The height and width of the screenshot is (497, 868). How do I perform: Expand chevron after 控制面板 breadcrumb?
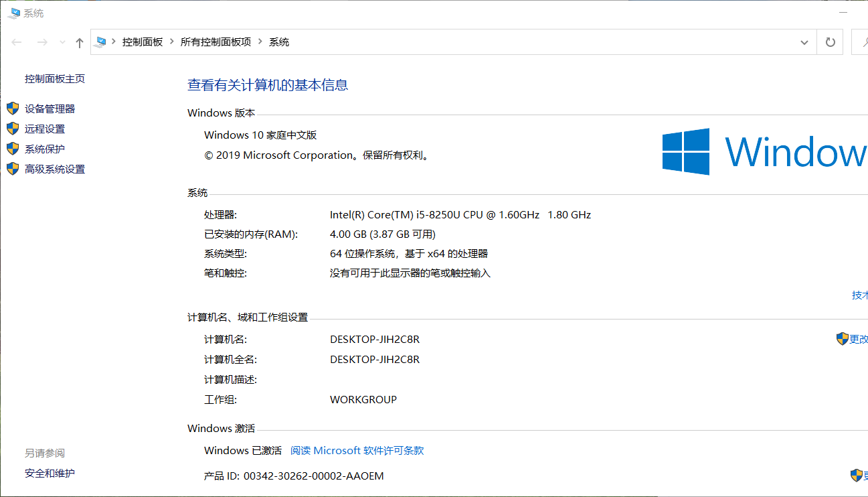[172, 42]
